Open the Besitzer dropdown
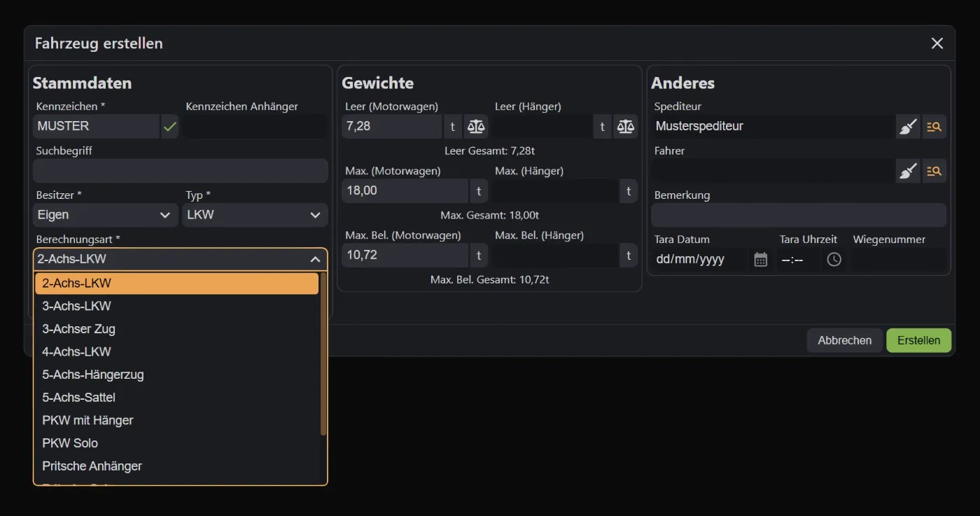980x516 pixels. [x=106, y=215]
